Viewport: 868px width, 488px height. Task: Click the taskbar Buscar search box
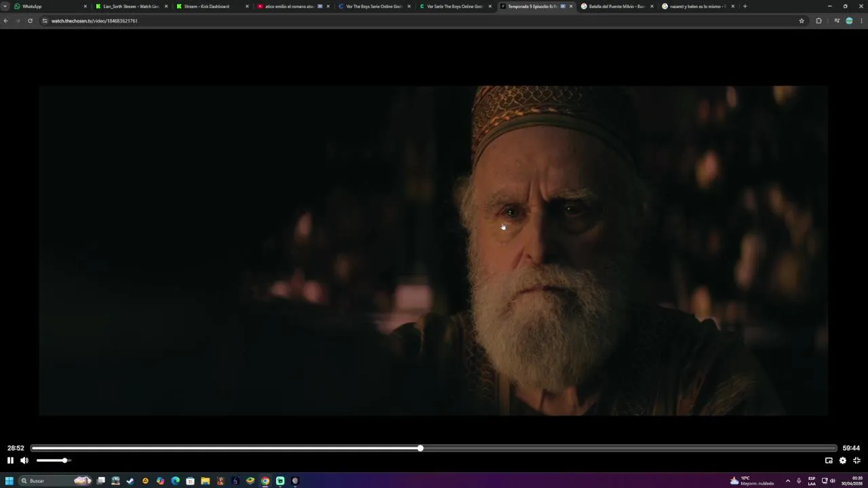56,481
